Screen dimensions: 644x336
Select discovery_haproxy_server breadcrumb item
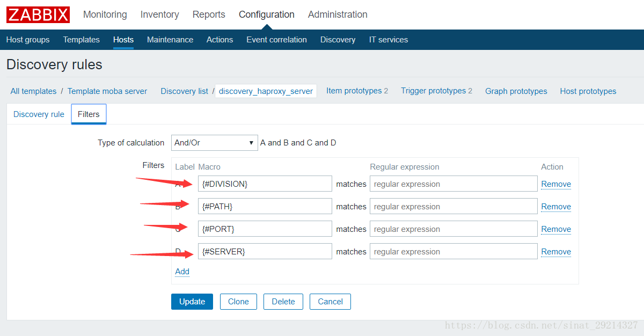(266, 91)
